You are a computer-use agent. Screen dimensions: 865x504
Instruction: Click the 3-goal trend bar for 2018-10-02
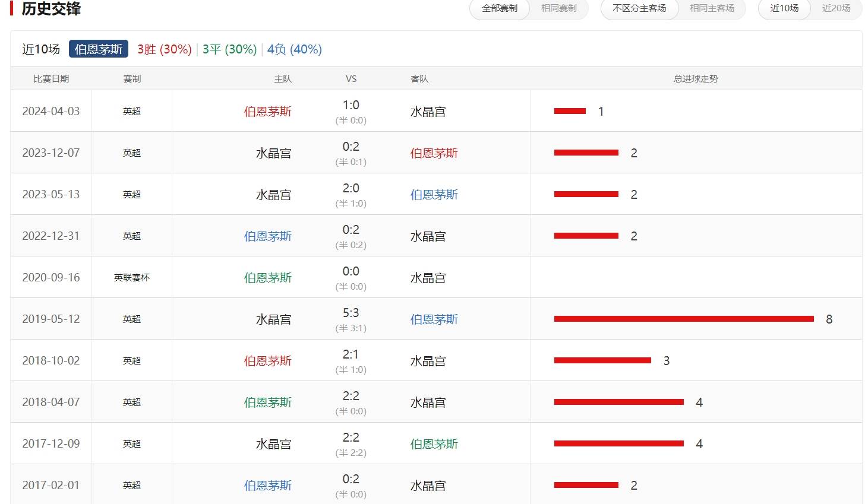(x=602, y=360)
